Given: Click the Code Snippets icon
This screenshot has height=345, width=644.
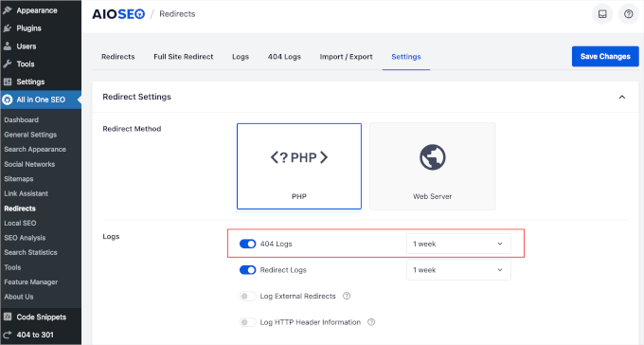Looking at the screenshot, I should (x=8, y=317).
